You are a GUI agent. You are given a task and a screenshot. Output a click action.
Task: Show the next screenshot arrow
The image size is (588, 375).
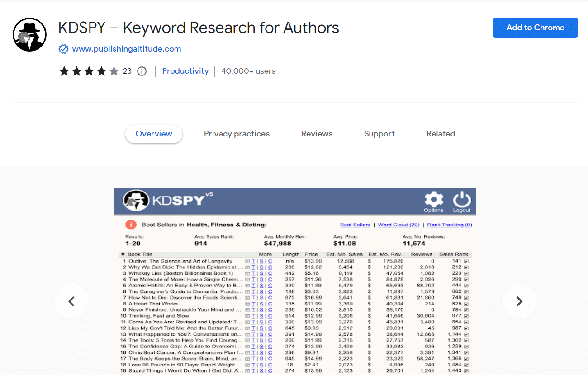click(x=519, y=301)
